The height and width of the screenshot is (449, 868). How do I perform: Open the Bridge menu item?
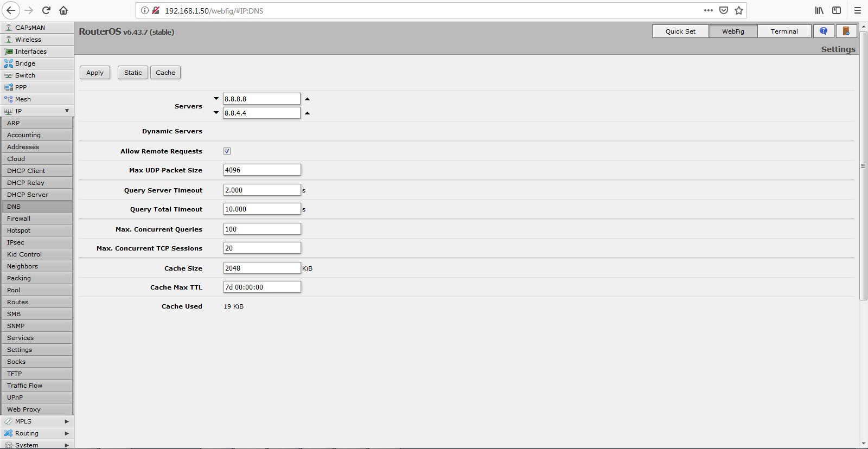(x=37, y=63)
